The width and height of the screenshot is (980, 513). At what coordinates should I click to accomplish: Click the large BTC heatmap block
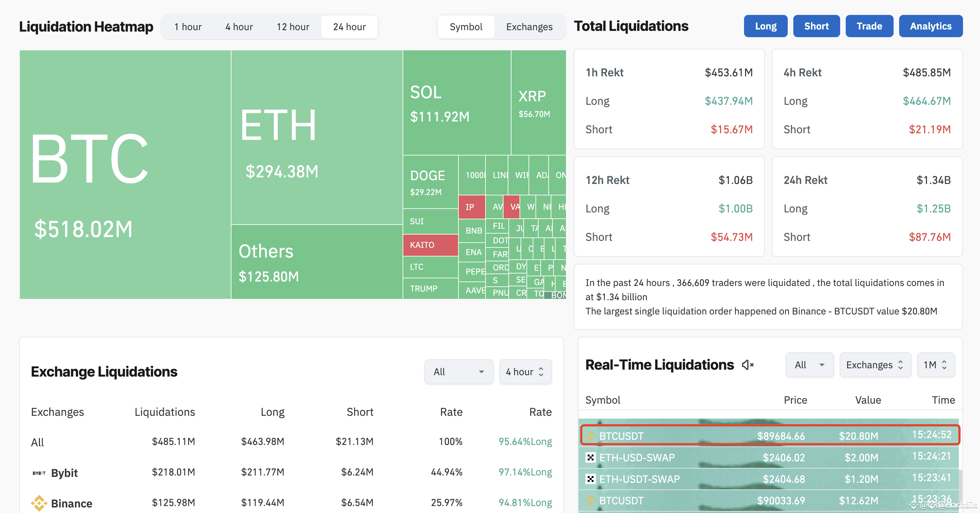click(x=125, y=174)
